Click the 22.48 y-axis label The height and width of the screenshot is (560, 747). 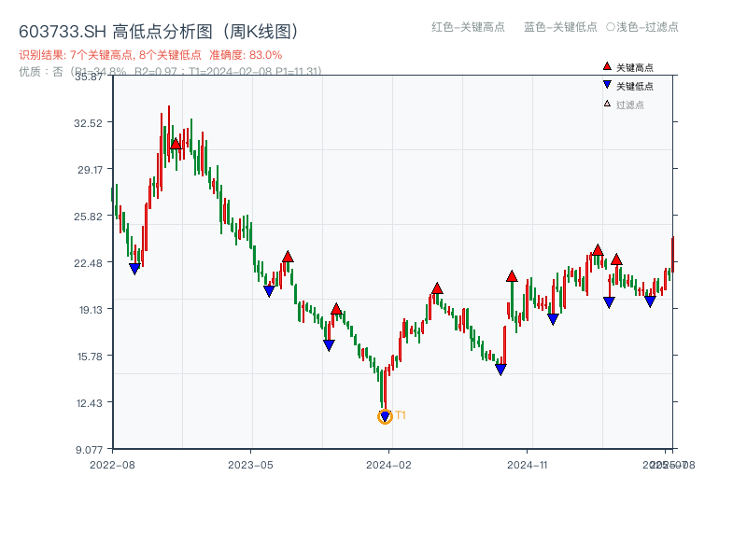(x=88, y=263)
